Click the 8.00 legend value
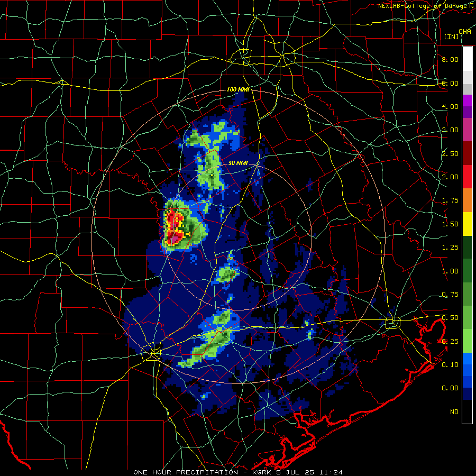Image resolution: width=476 pixels, height=476 pixels. (450, 59)
